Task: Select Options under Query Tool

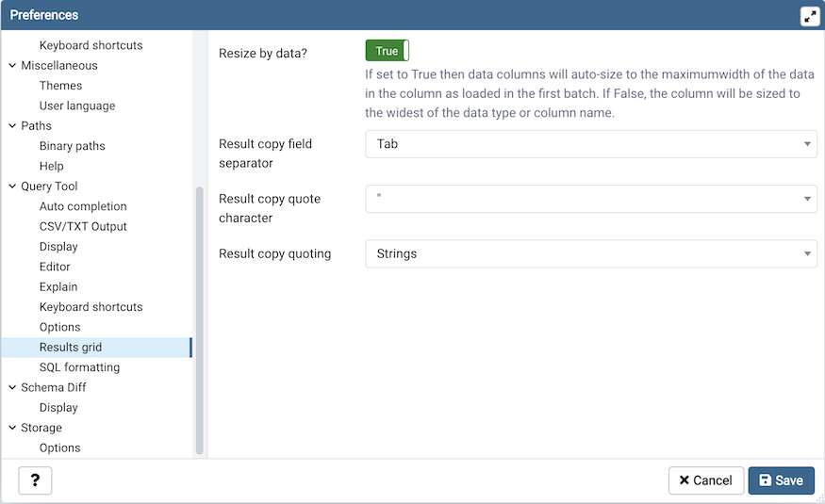Action: pos(60,327)
